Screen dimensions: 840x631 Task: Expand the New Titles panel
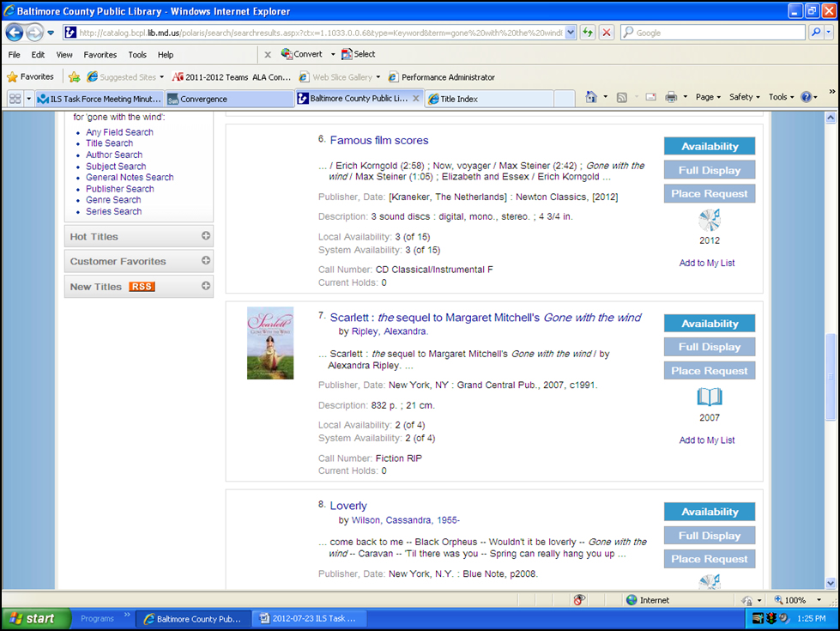point(206,286)
